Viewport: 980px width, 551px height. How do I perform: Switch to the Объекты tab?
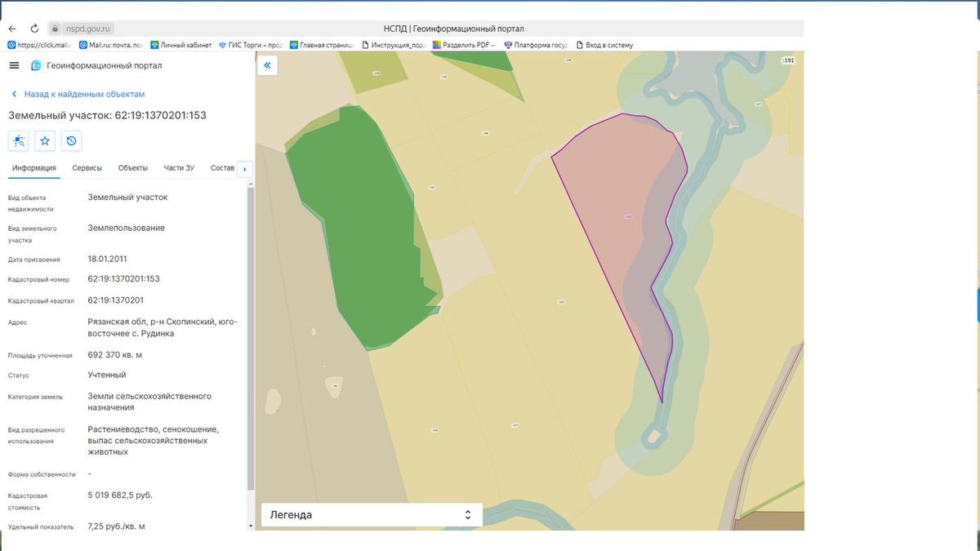tap(133, 168)
